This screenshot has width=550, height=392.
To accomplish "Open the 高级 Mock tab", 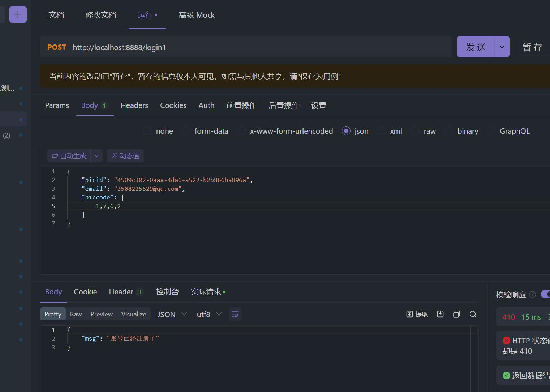I will [x=197, y=15].
